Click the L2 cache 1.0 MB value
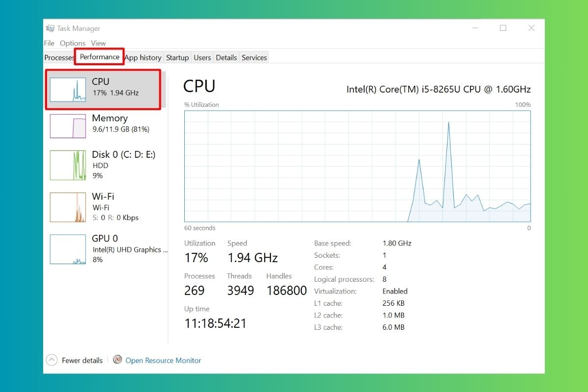This screenshot has height=392, width=588. pos(393,315)
